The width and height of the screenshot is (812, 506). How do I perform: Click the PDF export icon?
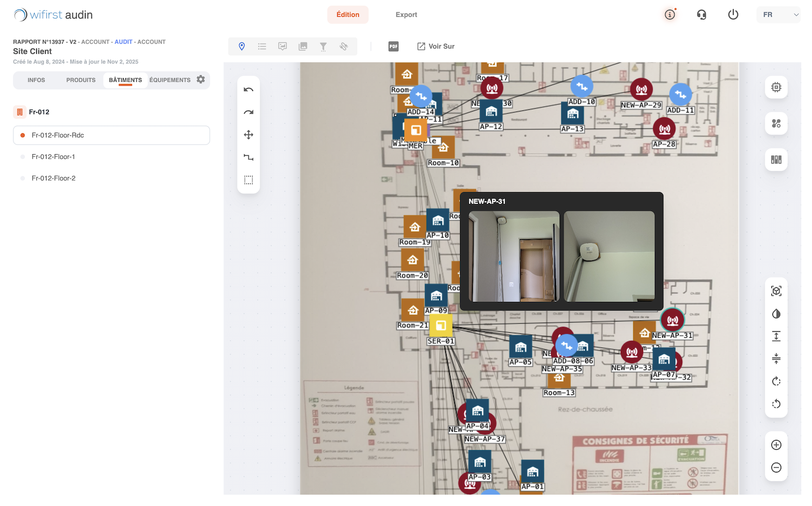(x=394, y=47)
